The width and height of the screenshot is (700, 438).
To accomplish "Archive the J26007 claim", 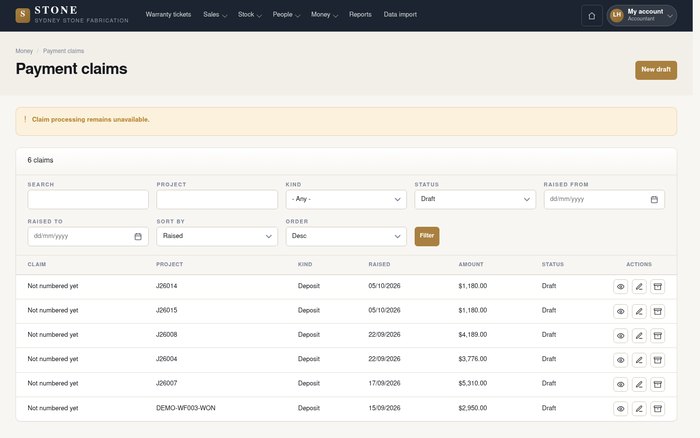I will [x=658, y=384].
